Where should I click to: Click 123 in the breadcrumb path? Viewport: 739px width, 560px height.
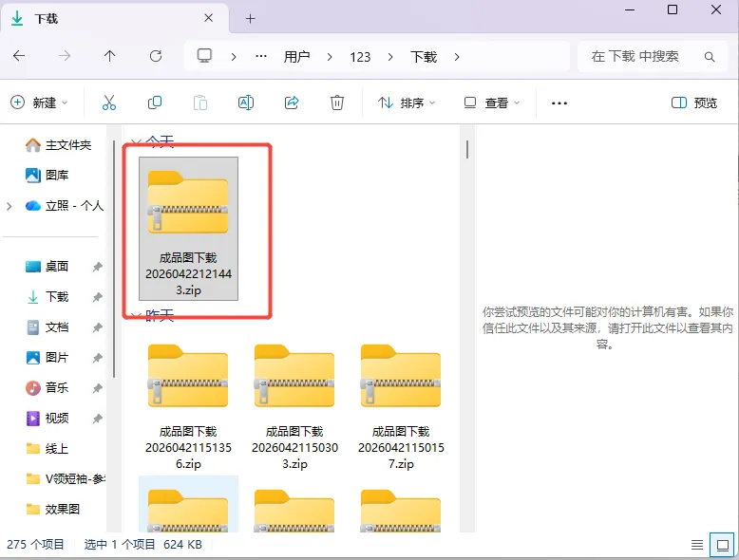(360, 57)
